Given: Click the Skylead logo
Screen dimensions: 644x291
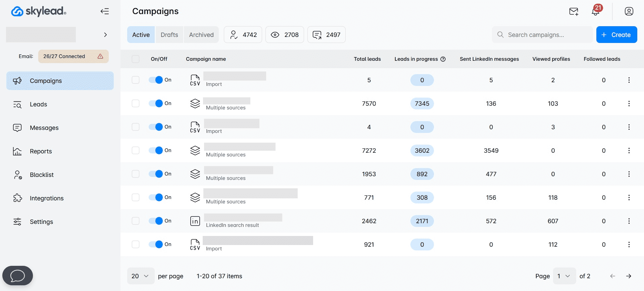Looking at the screenshot, I should click(39, 11).
